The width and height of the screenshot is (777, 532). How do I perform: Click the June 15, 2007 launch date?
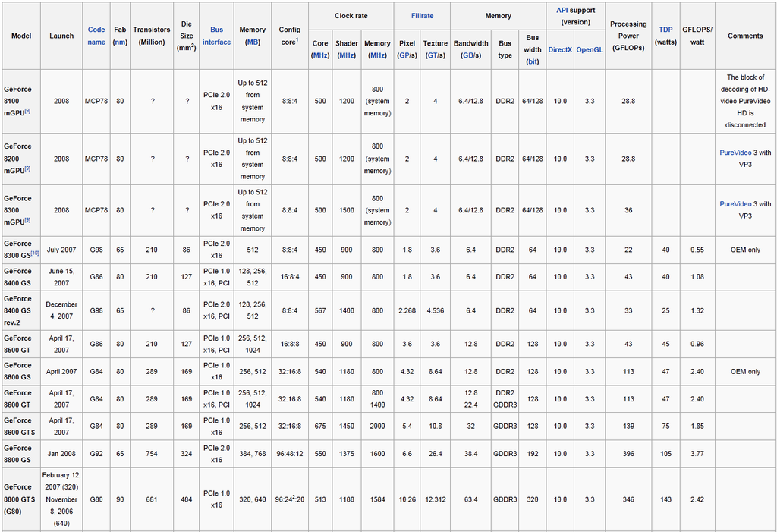pyautogui.click(x=61, y=277)
